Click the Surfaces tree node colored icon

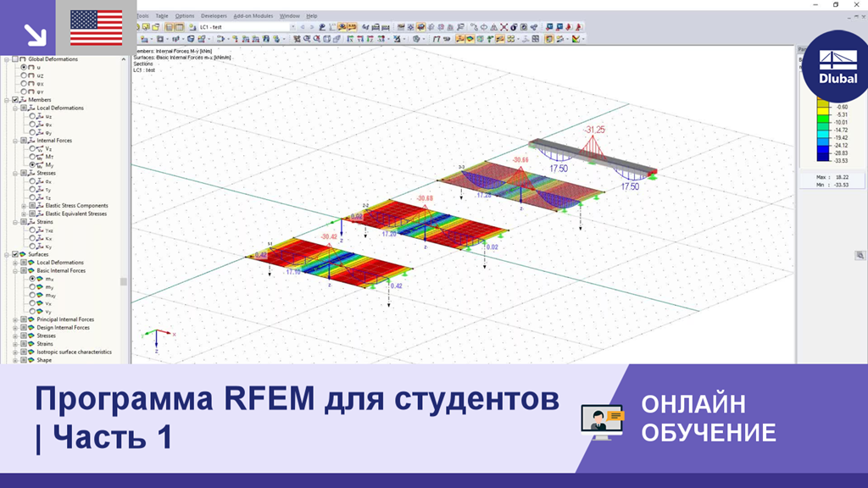(x=23, y=254)
